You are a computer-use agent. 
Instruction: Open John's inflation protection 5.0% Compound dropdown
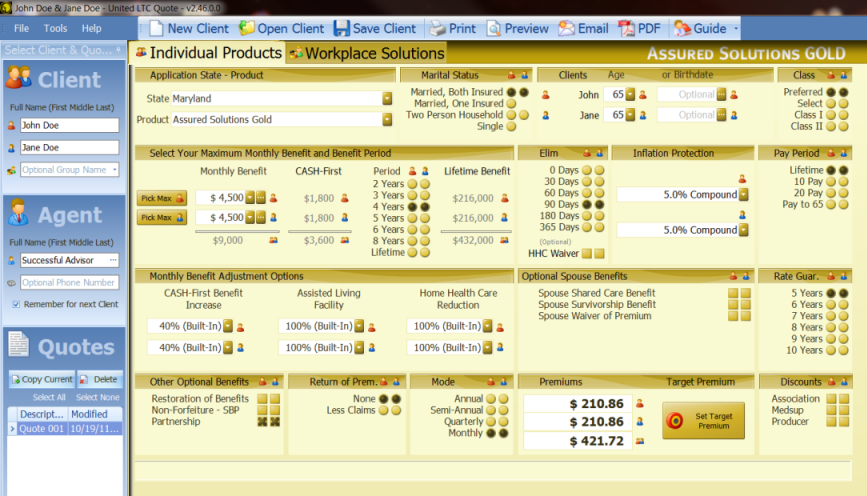coord(744,195)
